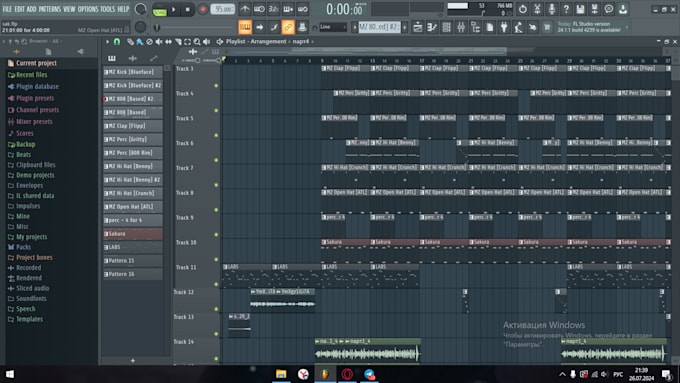Viewport: 680px width, 383px height.
Task: Open the Piano roll view icon
Action: pyautogui.click(x=432, y=27)
